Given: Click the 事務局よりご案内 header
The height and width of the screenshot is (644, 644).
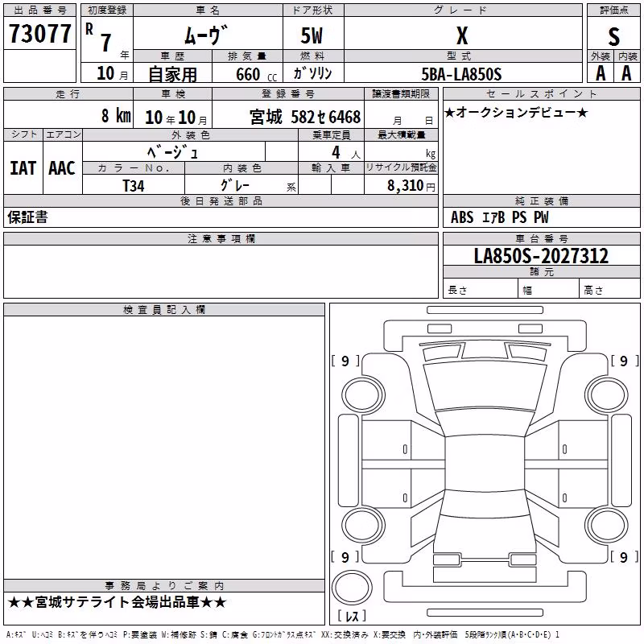Looking at the screenshot, I should (x=164, y=586).
